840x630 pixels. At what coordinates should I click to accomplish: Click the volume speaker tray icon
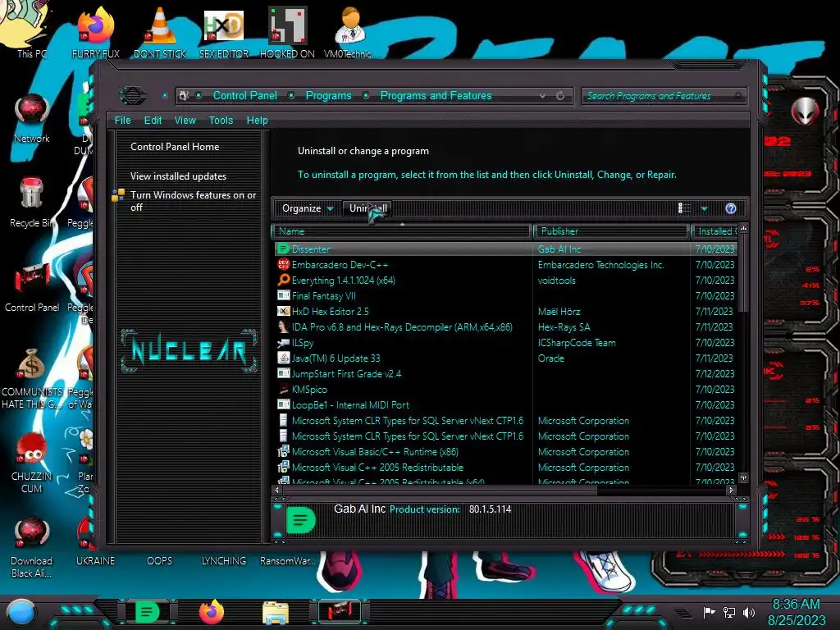point(749,612)
